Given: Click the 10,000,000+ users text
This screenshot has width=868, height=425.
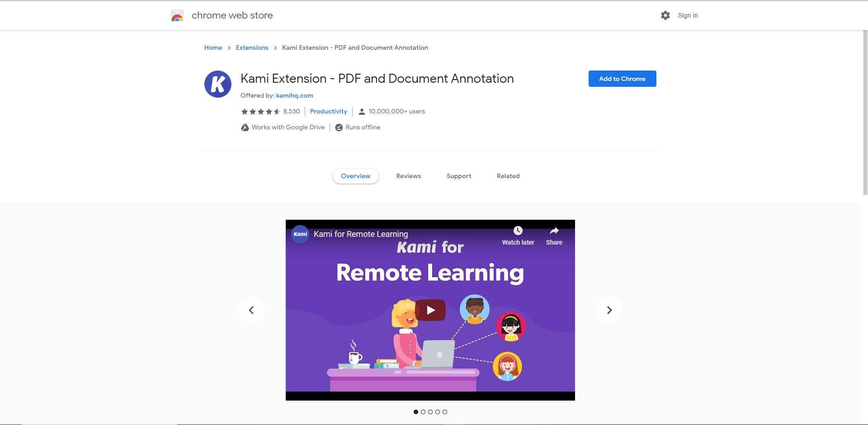Looking at the screenshot, I should pos(396,112).
